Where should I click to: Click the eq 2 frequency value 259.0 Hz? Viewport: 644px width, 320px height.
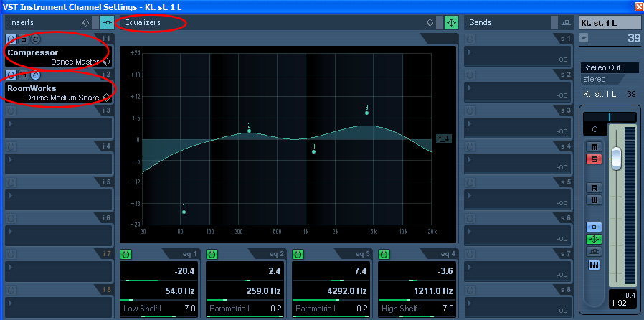pyautogui.click(x=263, y=291)
